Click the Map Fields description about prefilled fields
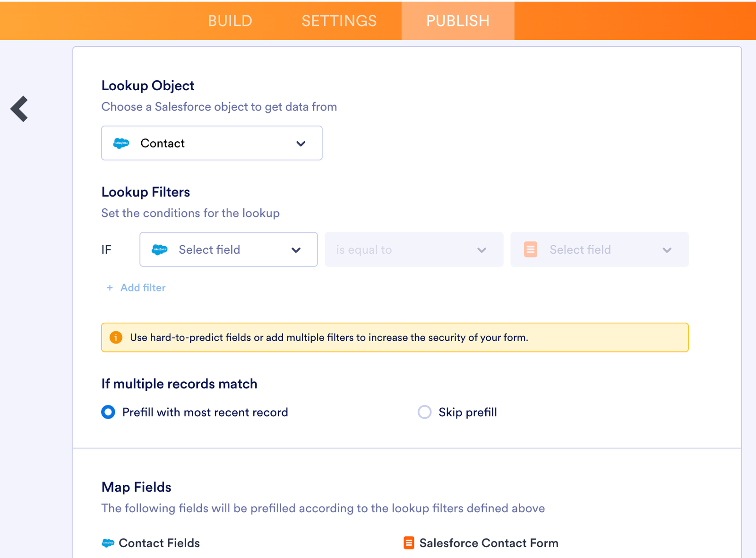Screen dimensions: 756x558 323,508
